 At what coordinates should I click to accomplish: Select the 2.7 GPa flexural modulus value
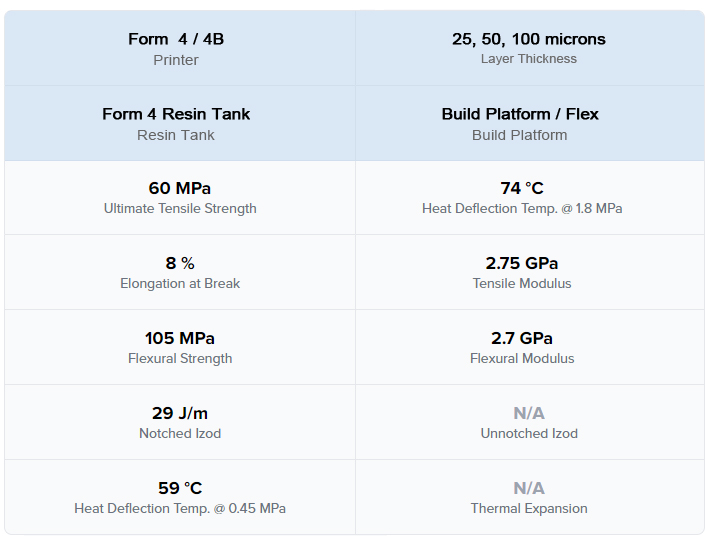[522, 338]
